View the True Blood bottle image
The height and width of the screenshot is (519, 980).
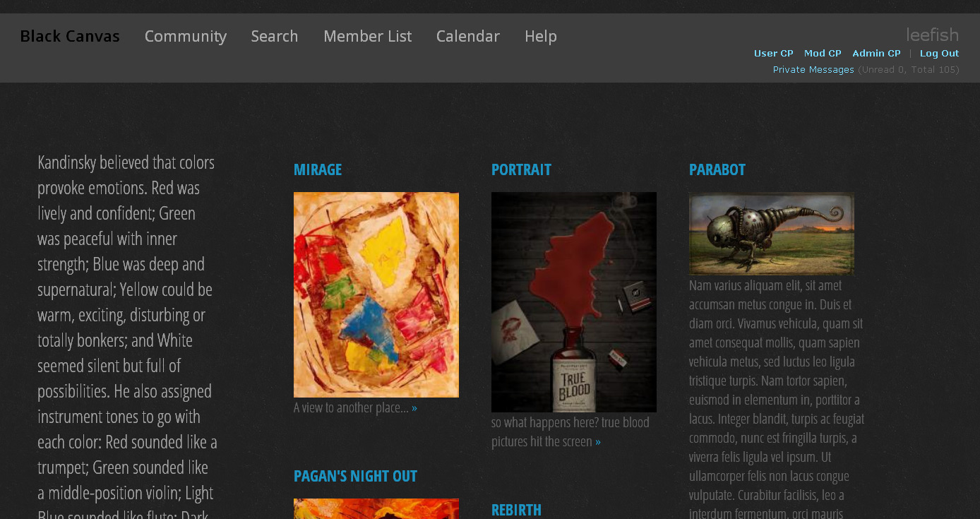574,302
